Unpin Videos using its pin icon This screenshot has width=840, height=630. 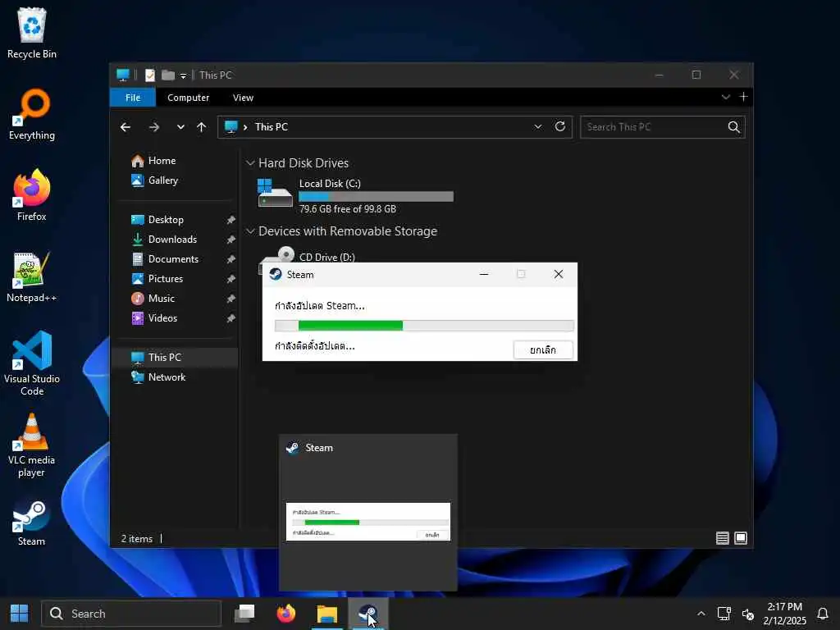coord(231,318)
